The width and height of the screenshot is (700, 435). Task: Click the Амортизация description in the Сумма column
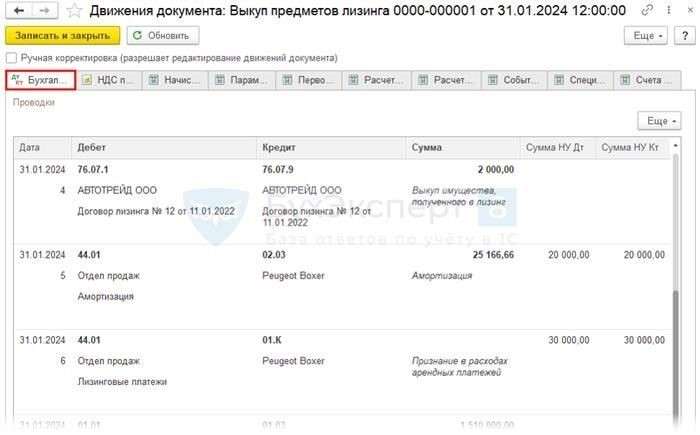pyautogui.click(x=442, y=276)
